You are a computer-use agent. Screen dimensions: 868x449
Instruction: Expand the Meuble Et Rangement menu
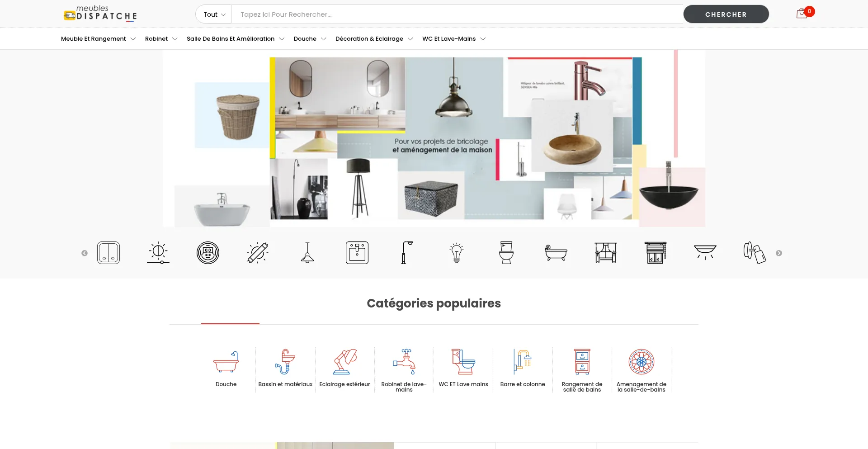[x=98, y=39]
